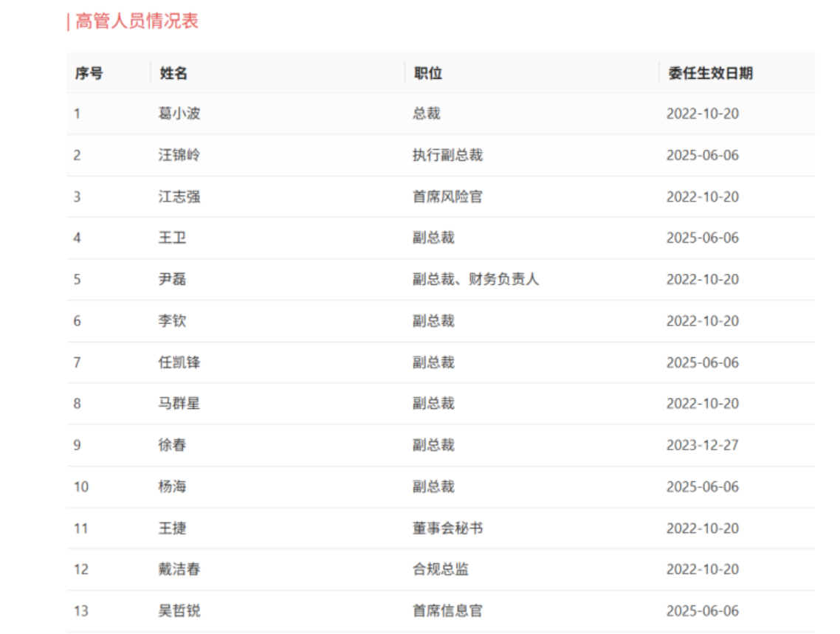Click the name 李钦
Screen dimensions: 840x634
173,321
